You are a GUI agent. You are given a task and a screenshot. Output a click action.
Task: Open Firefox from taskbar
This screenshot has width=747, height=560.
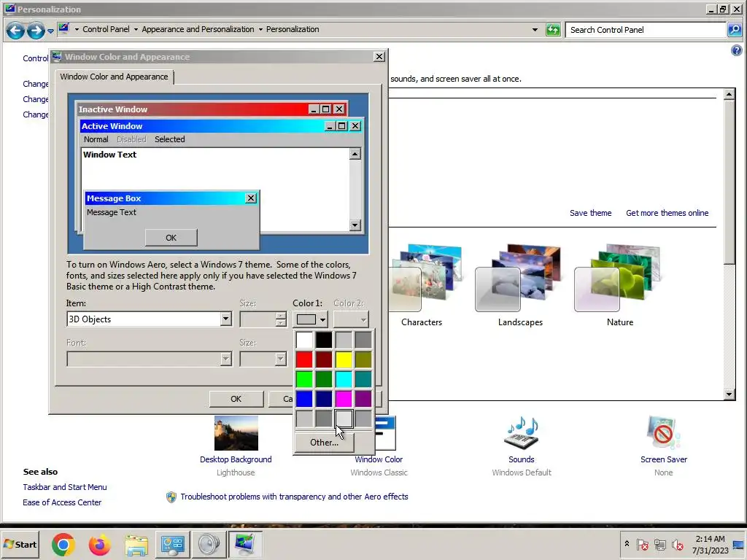pyautogui.click(x=99, y=544)
